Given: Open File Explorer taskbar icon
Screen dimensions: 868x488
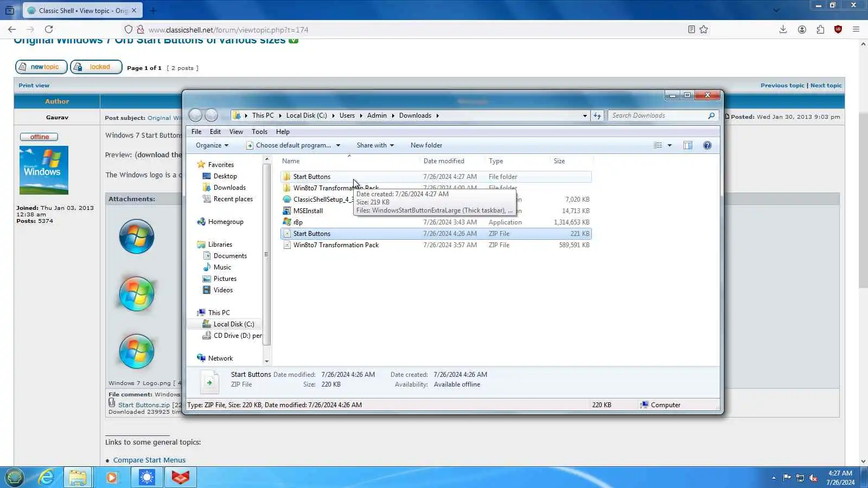Looking at the screenshot, I should pyautogui.click(x=78, y=477).
